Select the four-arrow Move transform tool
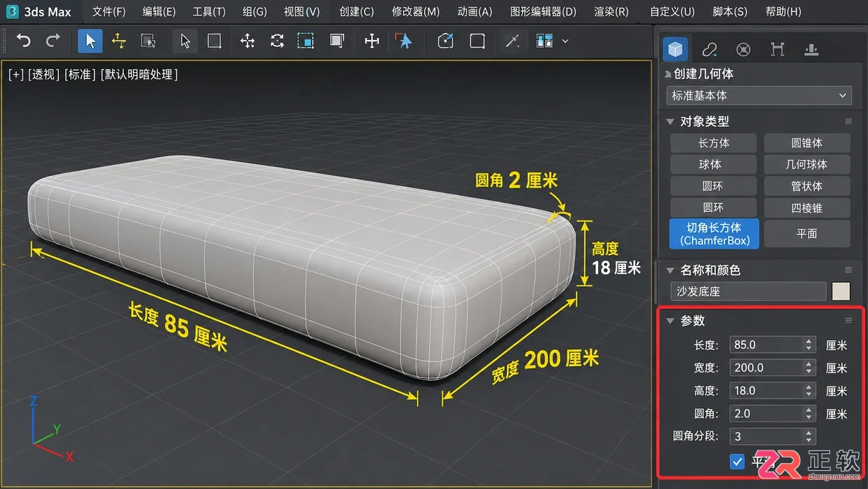868x489 pixels. 247,41
